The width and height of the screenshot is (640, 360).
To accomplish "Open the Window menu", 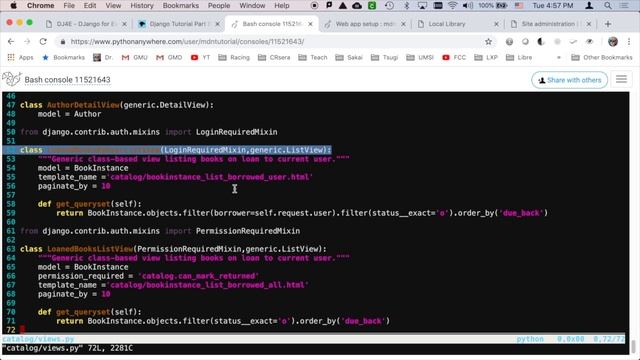I will click(x=252, y=6).
